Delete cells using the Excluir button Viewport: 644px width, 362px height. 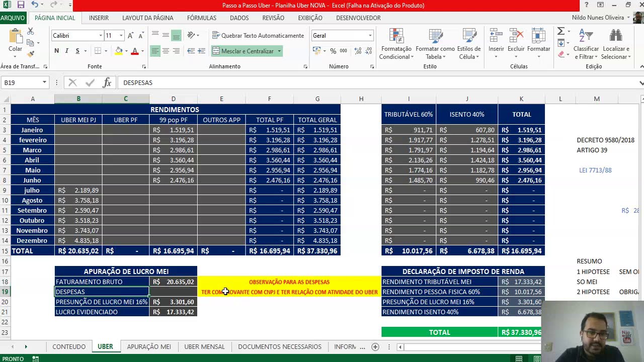(x=516, y=43)
